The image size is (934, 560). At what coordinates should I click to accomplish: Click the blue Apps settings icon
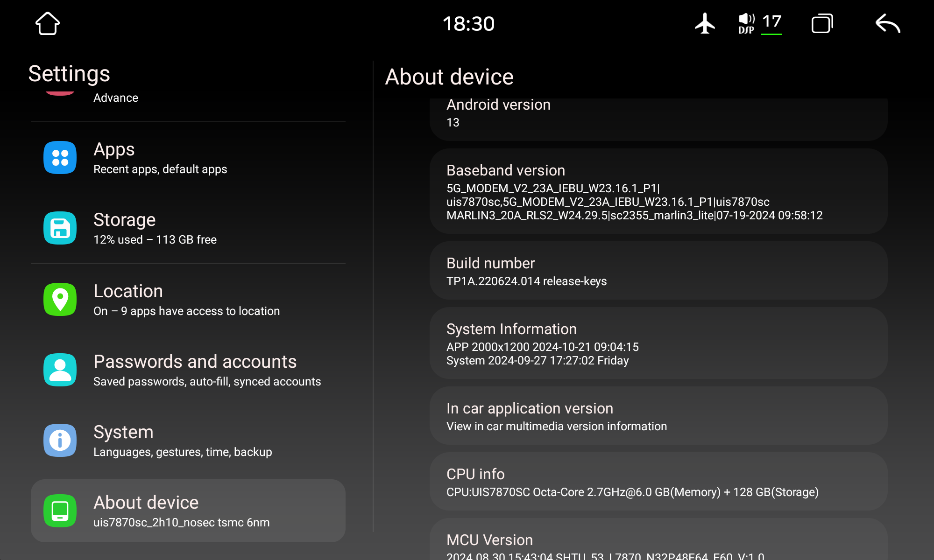60,158
